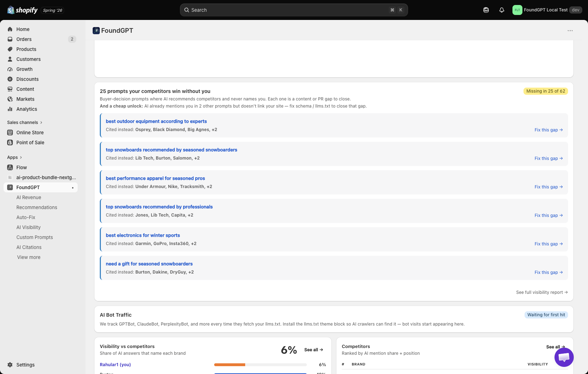The height and width of the screenshot is (374, 588).
Task: Open AI Revenue page
Action: (x=29, y=197)
